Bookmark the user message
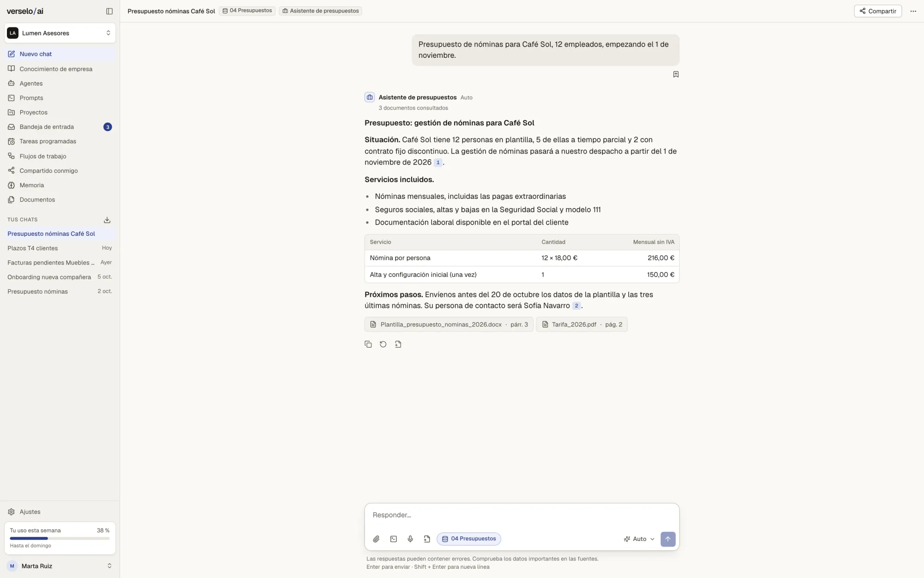This screenshot has width=924, height=578. pos(675,74)
